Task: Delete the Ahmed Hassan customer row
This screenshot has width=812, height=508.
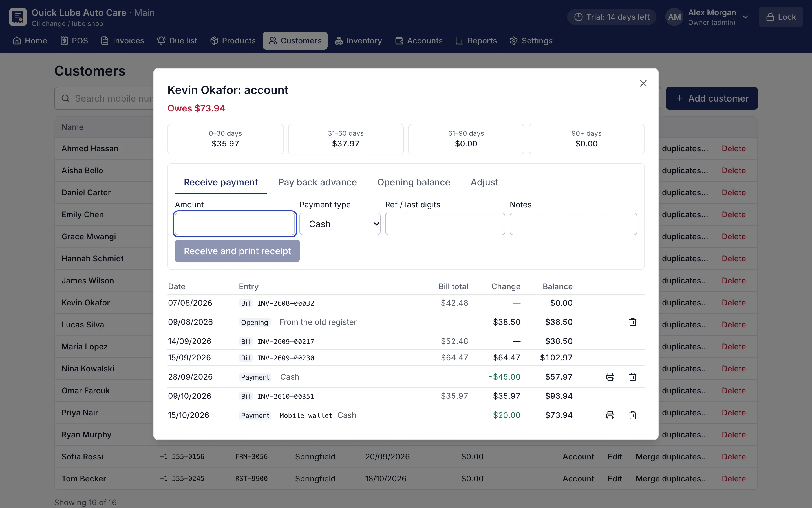Action: coord(734,148)
